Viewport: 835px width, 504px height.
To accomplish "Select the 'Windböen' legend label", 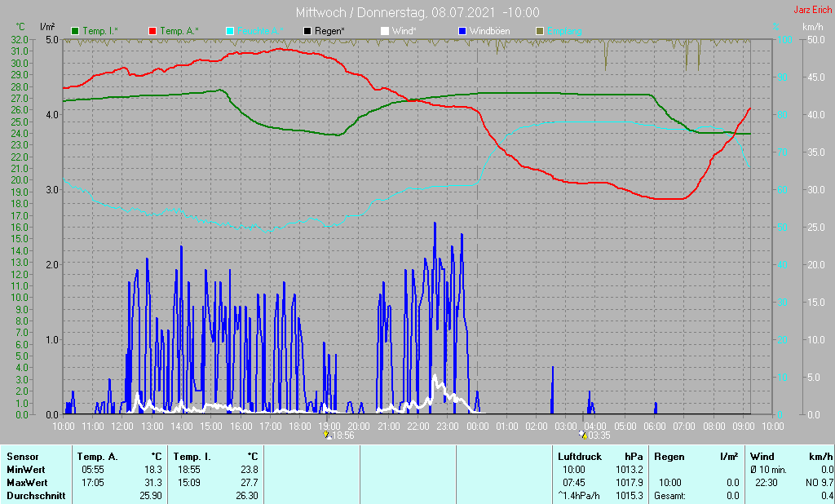I will click(489, 32).
